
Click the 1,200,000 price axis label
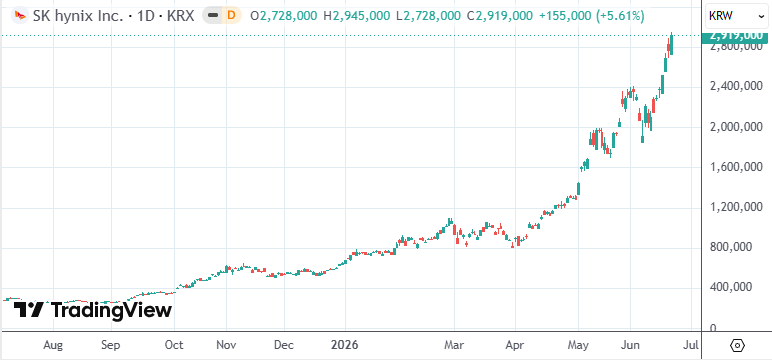(x=737, y=207)
